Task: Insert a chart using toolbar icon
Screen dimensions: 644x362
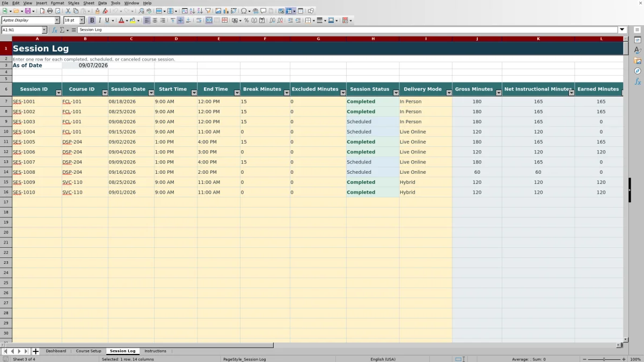Action: [225, 11]
